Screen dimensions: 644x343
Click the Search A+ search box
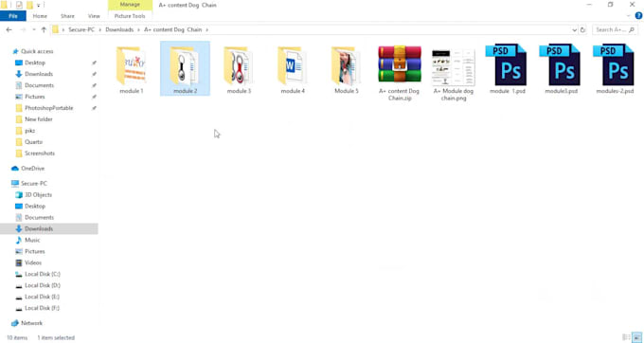click(x=615, y=29)
